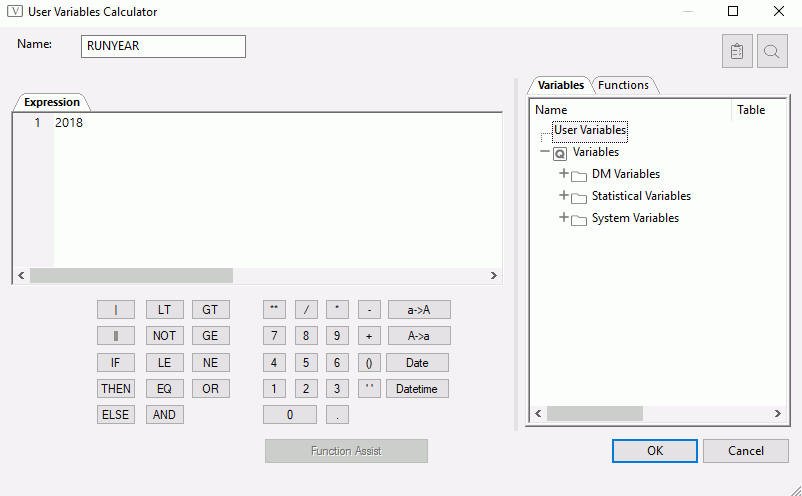Screen dimensions: 802x496
Task: Click the magnifier search icon
Action: [x=772, y=52]
